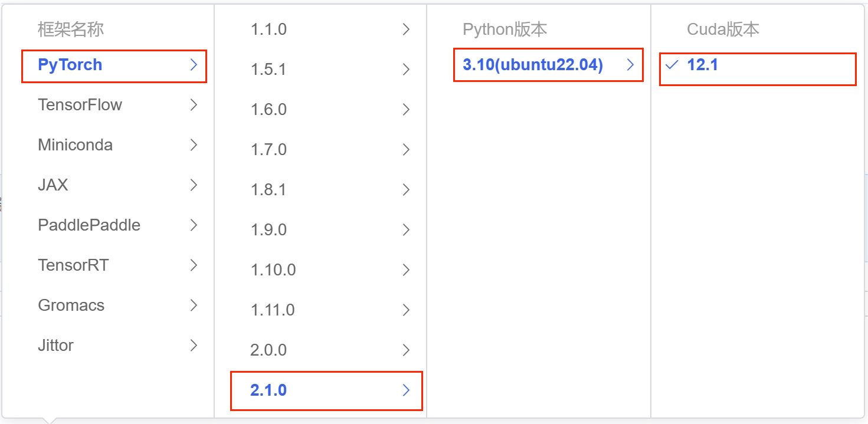Expand the Miniconda chevron arrow
Screen dimensions: 868x424
194,145
